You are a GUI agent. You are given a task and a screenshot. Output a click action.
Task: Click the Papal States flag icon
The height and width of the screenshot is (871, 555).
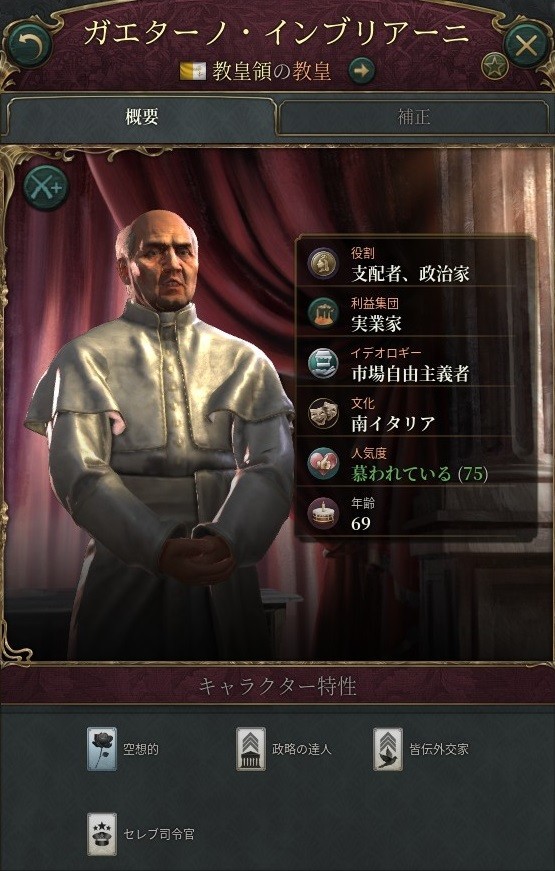(x=193, y=71)
